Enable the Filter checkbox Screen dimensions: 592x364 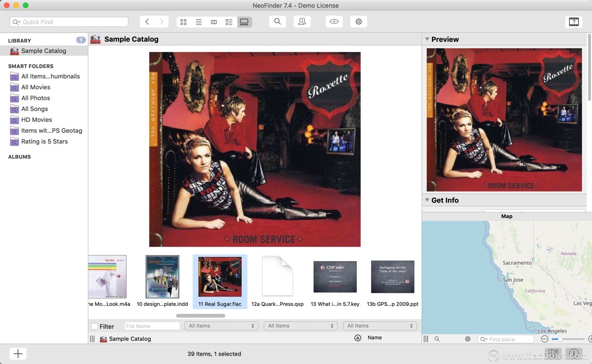(x=94, y=326)
